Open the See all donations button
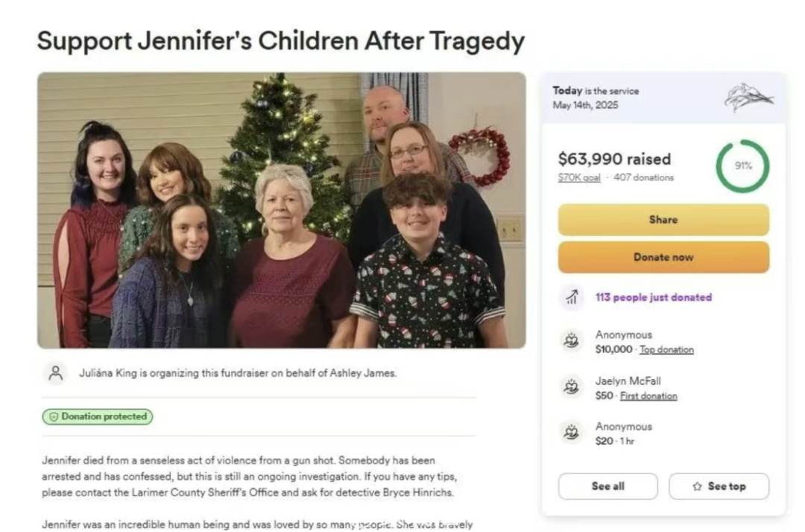 tap(608, 486)
